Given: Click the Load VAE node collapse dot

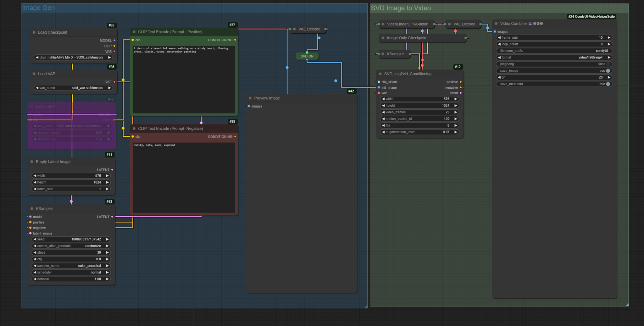Looking at the screenshot, I should tap(34, 74).
